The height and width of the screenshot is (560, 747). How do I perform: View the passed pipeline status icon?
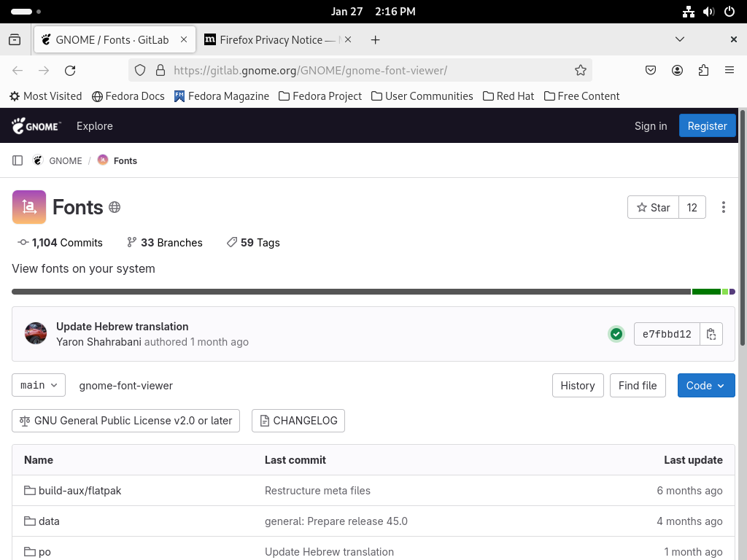(616, 334)
